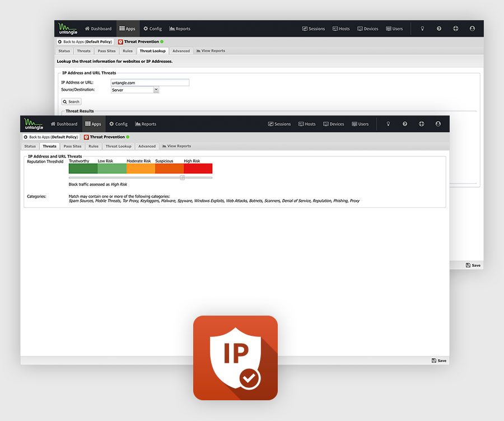Open Sessions in the front window navbar
This screenshot has height=421, width=504.
(279, 124)
